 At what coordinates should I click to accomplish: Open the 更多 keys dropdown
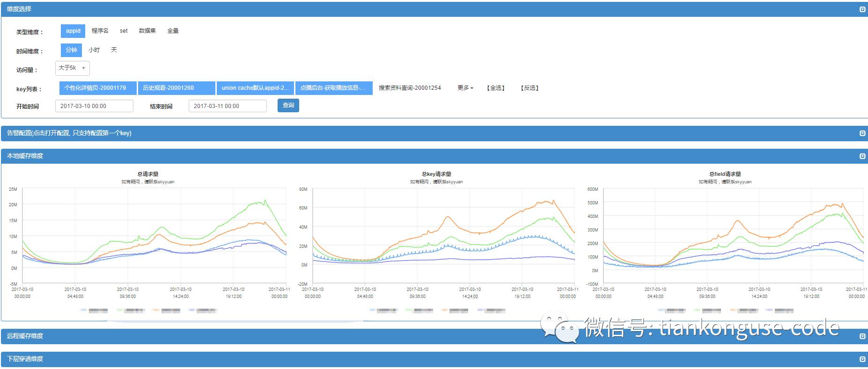[465, 88]
